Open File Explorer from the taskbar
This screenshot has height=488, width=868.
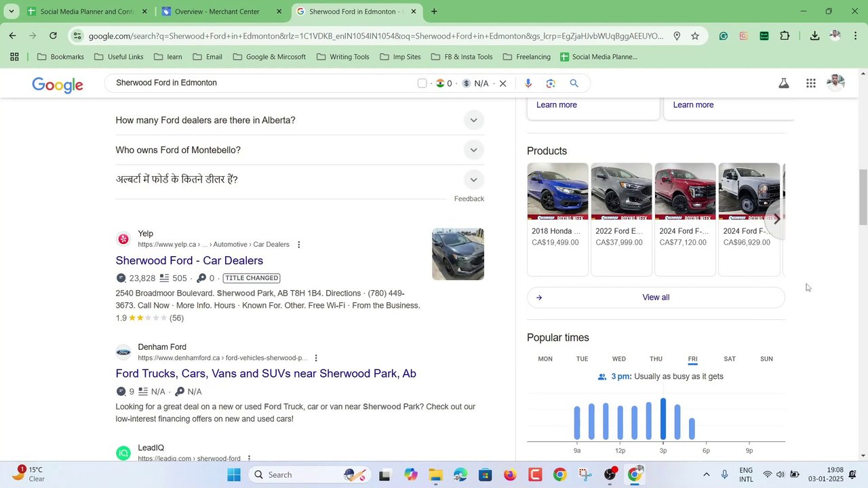(x=435, y=474)
